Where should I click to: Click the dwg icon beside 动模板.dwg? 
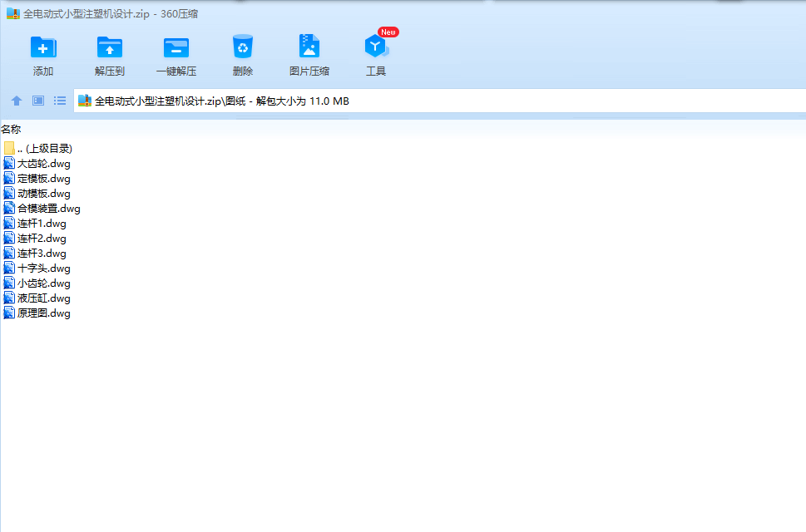(x=9, y=193)
